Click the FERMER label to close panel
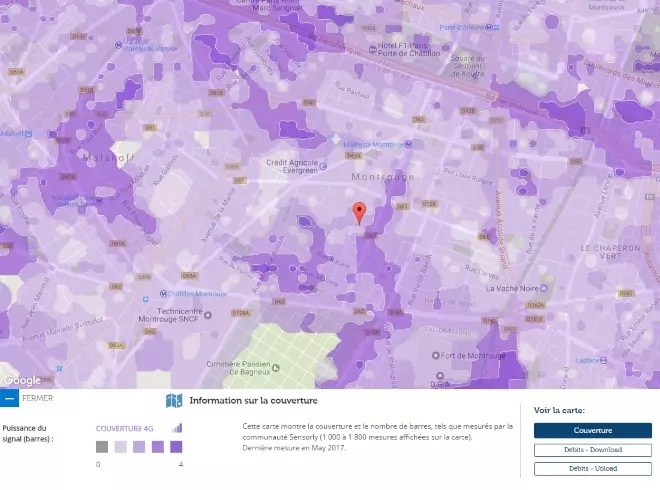This screenshot has width=660, height=490. (37, 398)
